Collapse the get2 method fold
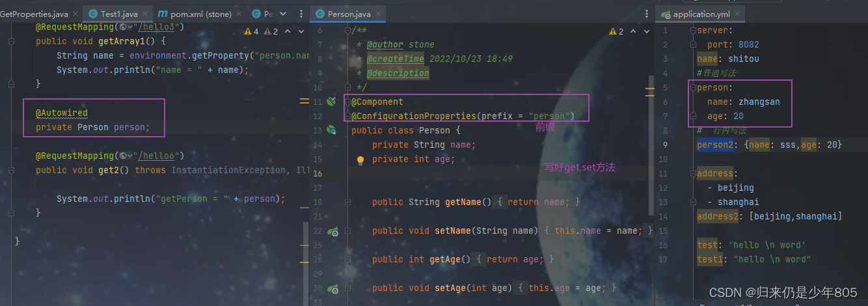868x306 pixels. point(11,171)
